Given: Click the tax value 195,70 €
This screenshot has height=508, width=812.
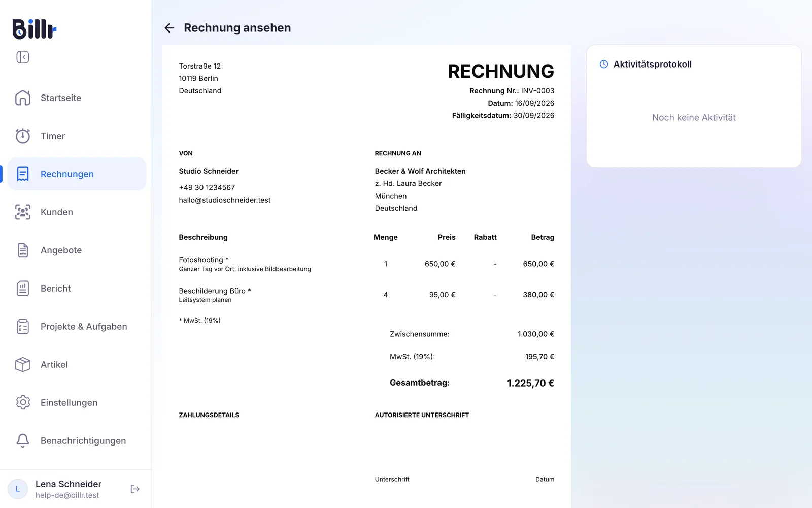Looking at the screenshot, I should pyautogui.click(x=539, y=357).
